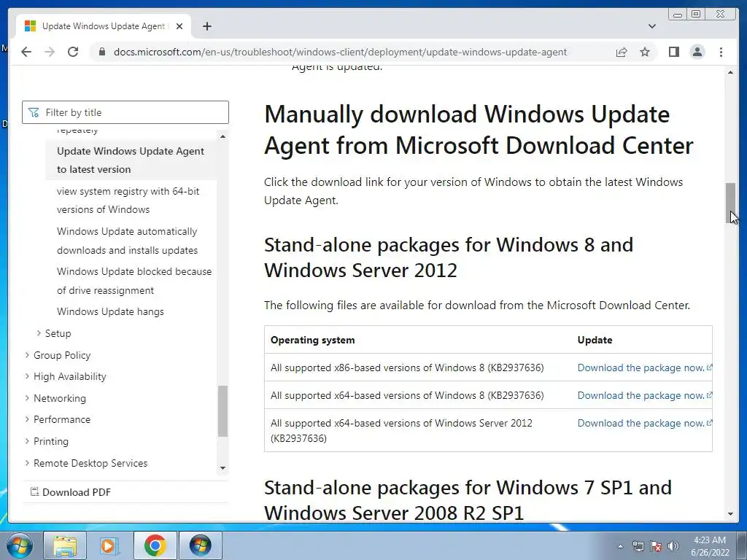Viewport: 747px width, 560px height.
Task: Expand the Setup section
Action: click(54, 333)
